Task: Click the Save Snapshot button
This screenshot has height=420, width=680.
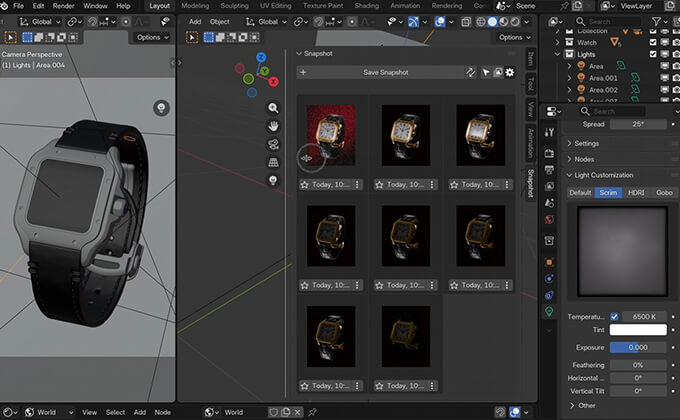Action: coord(385,73)
